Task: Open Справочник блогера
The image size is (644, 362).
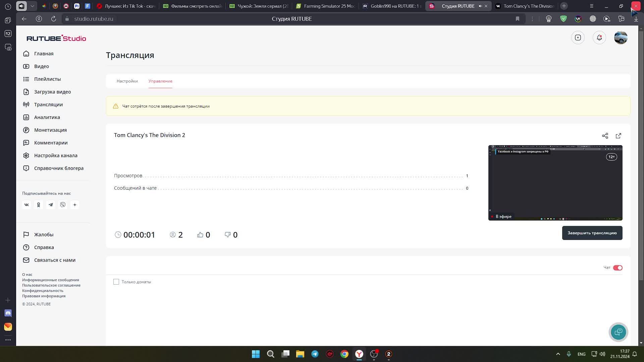Action: 59,168
